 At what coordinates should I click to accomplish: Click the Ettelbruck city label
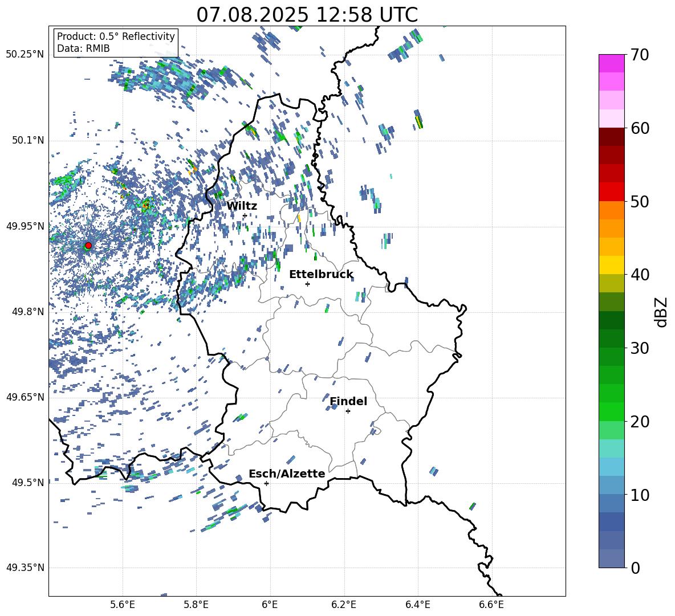pyautogui.click(x=321, y=275)
